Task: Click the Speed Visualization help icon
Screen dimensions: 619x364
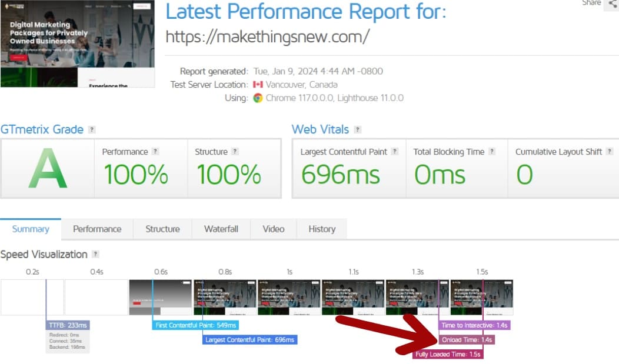Action: (95, 254)
